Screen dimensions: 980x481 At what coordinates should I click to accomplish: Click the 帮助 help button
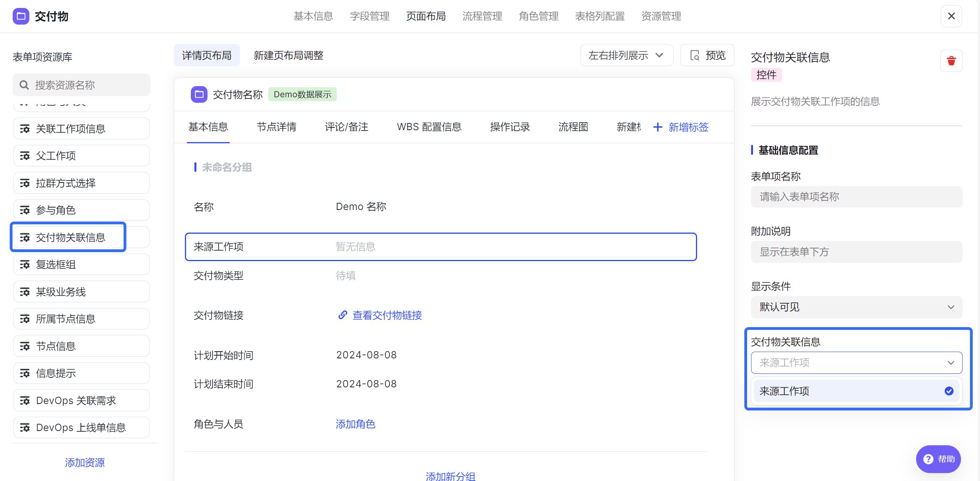[x=938, y=459]
